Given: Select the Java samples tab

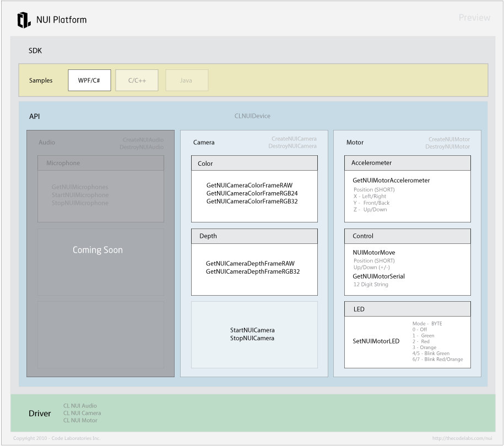Looking at the screenshot, I should [x=186, y=80].
